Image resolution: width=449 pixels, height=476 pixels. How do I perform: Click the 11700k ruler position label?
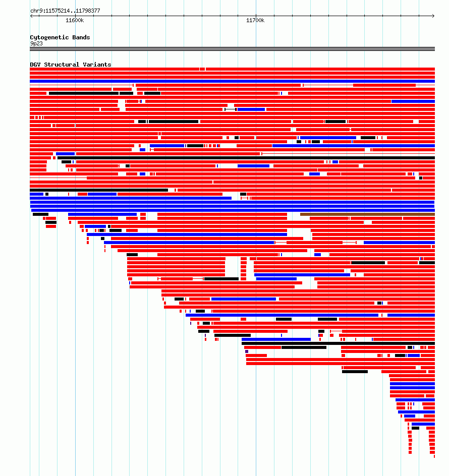click(255, 20)
